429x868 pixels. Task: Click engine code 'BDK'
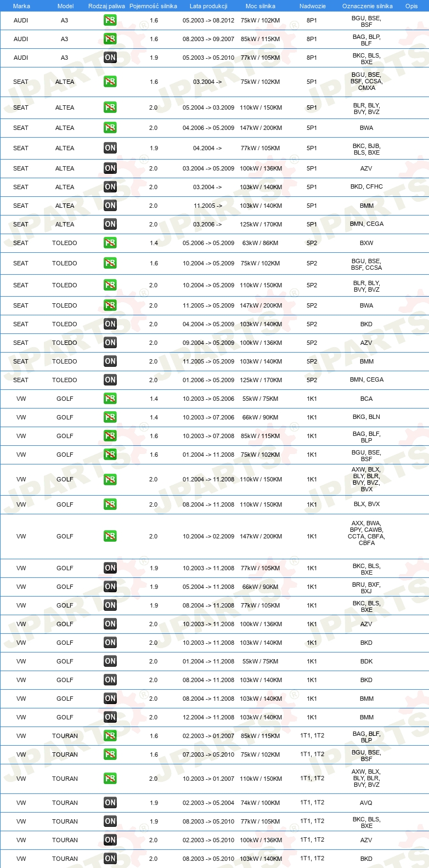coord(366,661)
